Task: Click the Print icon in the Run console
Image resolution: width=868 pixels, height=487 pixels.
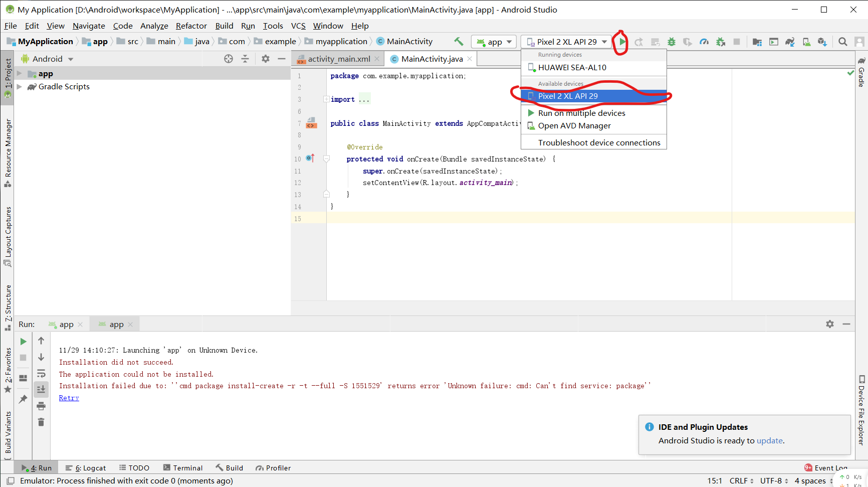Action: tap(41, 406)
